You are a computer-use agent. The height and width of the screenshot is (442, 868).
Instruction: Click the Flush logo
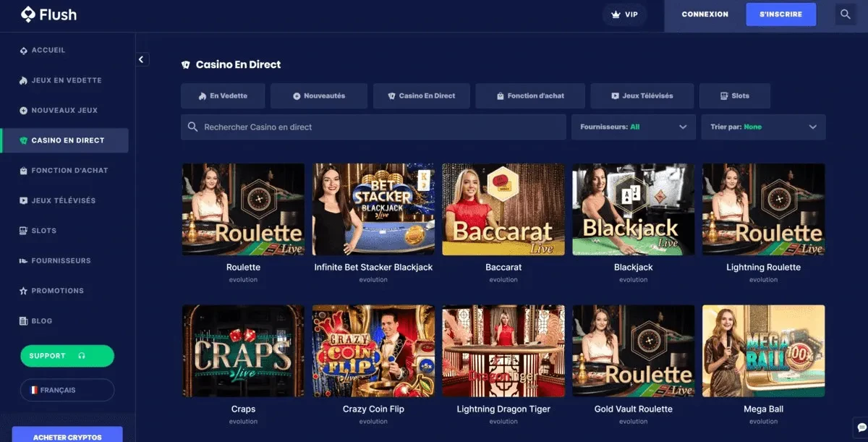point(48,14)
